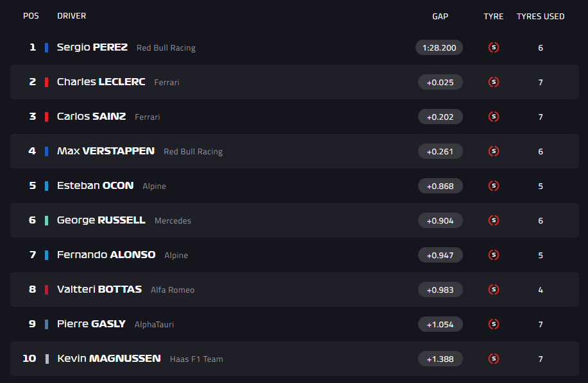Click the blue team color bar beside Sergio Perez
588x383 pixels.
click(47, 47)
